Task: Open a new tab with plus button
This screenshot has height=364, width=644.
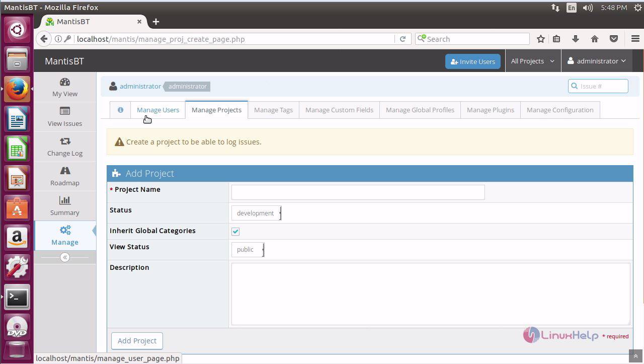Action: (x=156, y=22)
